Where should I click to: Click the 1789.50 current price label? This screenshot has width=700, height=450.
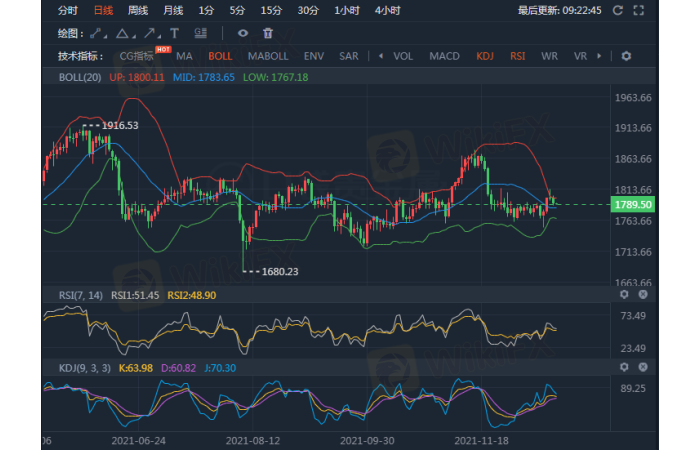[632, 204]
